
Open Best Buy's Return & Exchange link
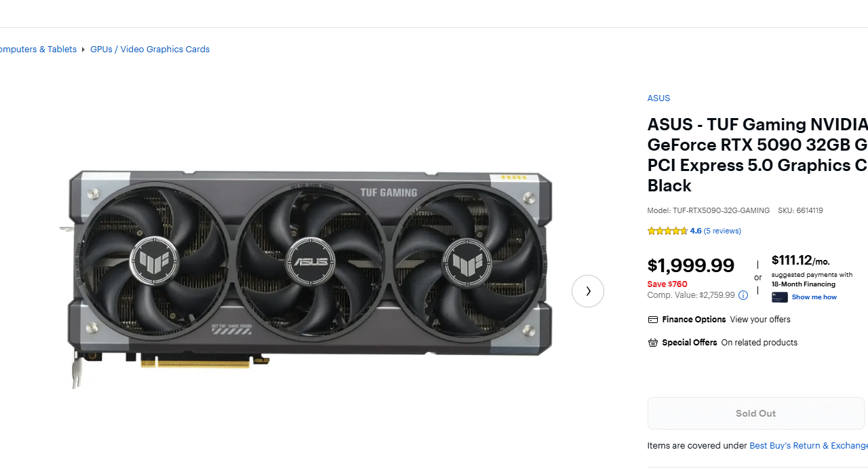point(808,446)
